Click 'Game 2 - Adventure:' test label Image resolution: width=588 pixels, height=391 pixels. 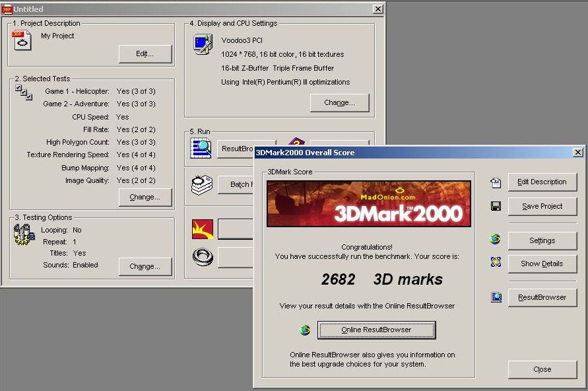tap(76, 104)
